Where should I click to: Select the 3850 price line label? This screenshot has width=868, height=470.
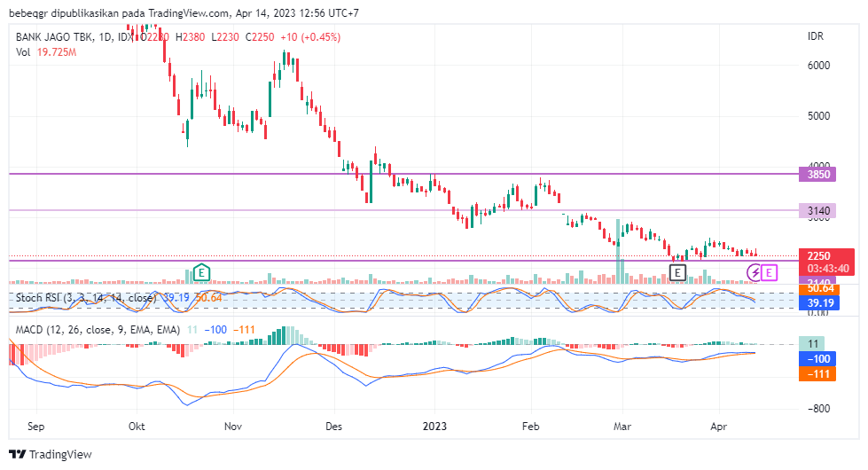[x=817, y=175]
